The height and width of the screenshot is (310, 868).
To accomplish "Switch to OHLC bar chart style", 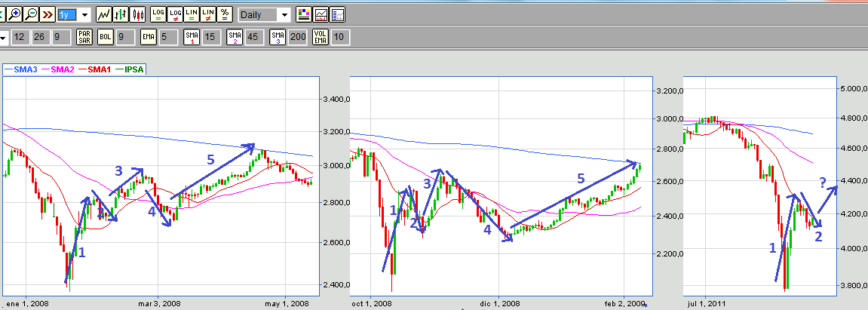I will [x=121, y=14].
